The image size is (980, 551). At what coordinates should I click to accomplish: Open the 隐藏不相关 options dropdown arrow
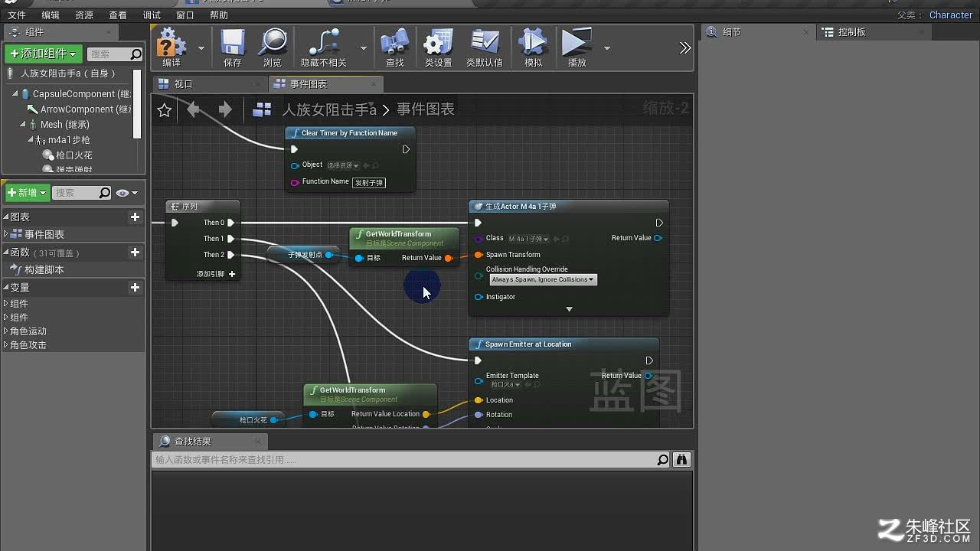click(x=363, y=48)
